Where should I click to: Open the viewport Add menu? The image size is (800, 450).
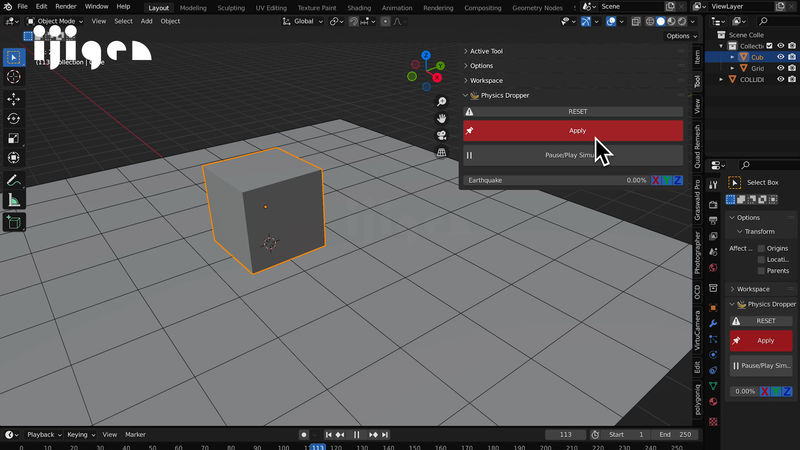(146, 21)
